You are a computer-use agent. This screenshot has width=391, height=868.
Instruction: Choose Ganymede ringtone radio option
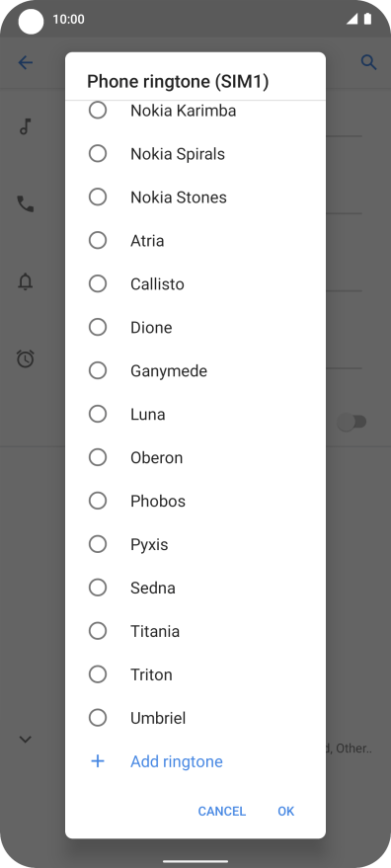click(x=98, y=370)
